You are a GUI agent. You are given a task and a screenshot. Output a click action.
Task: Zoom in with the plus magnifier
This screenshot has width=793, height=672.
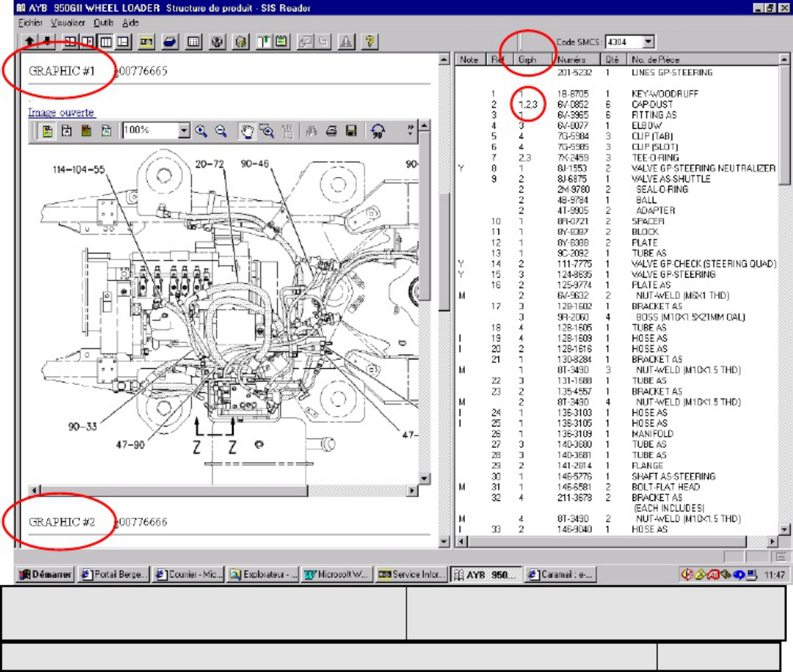(x=201, y=131)
